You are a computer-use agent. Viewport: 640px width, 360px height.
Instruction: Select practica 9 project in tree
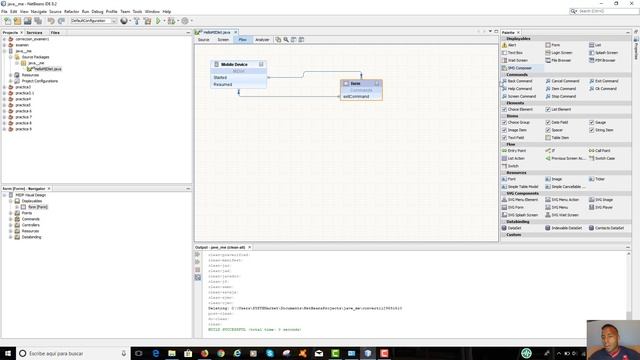coord(23,129)
